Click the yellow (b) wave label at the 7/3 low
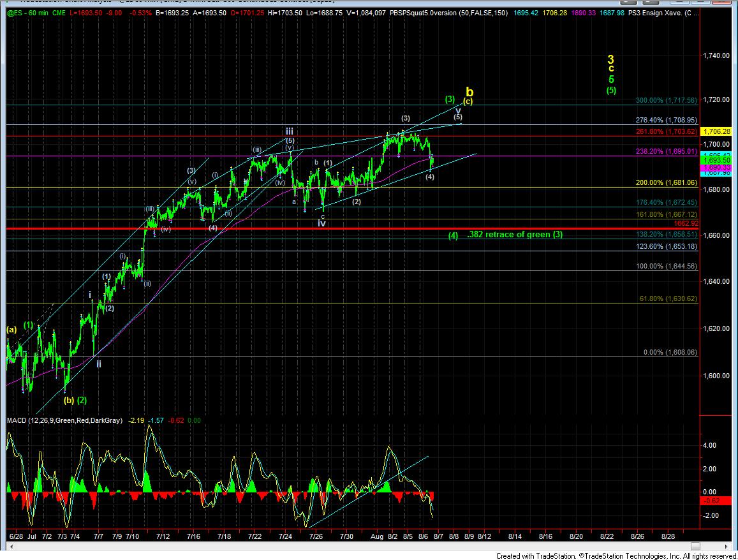 coord(69,401)
